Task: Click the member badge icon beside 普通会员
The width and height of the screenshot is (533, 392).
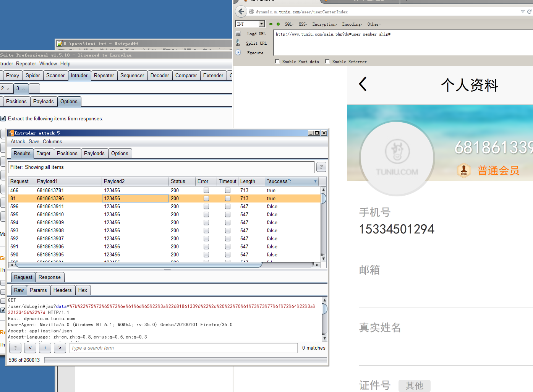Action: pyautogui.click(x=464, y=170)
